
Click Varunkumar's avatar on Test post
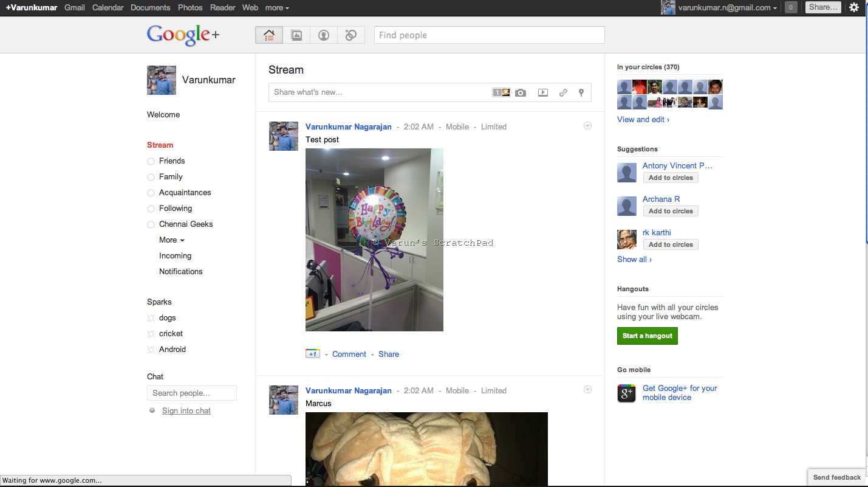[284, 136]
